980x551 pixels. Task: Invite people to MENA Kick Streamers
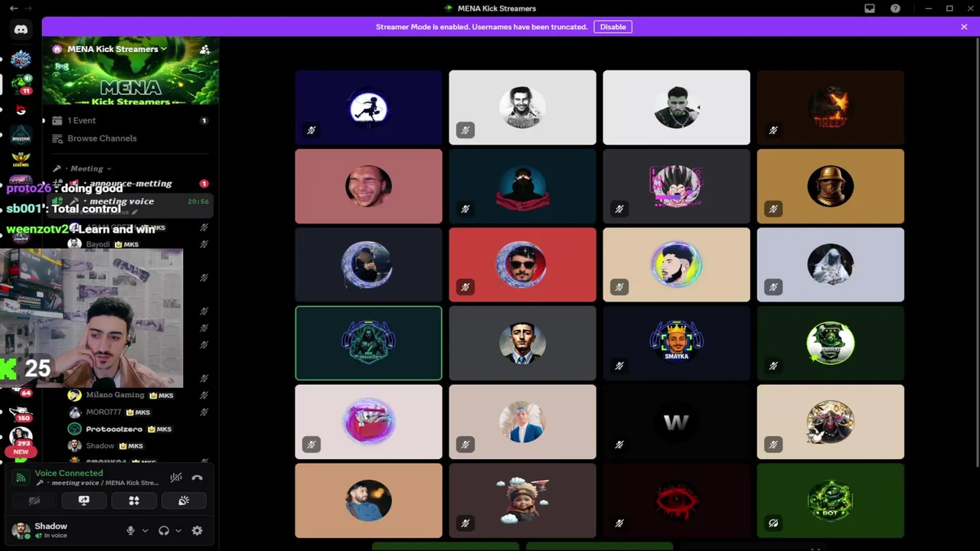coord(204,49)
